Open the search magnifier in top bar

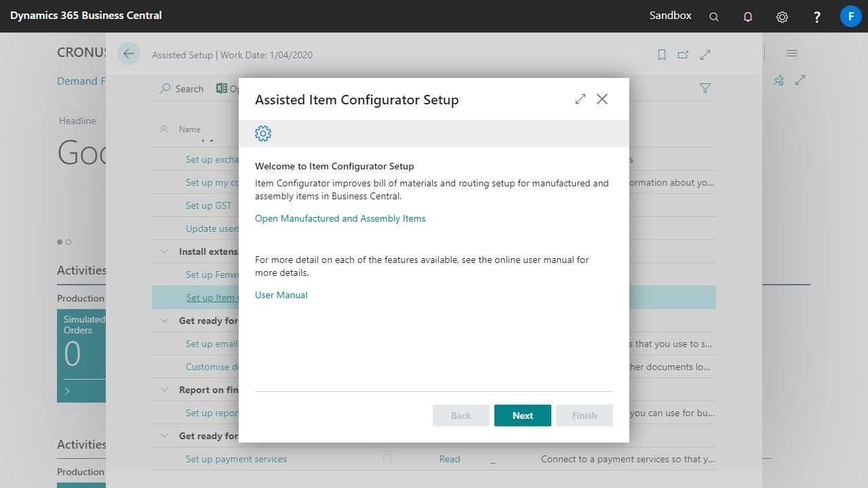coord(714,16)
